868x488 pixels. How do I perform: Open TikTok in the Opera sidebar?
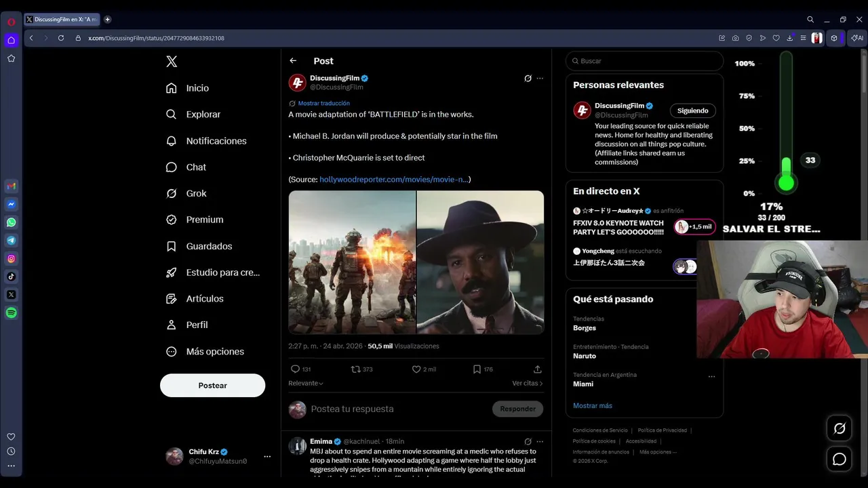pos(12,277)
